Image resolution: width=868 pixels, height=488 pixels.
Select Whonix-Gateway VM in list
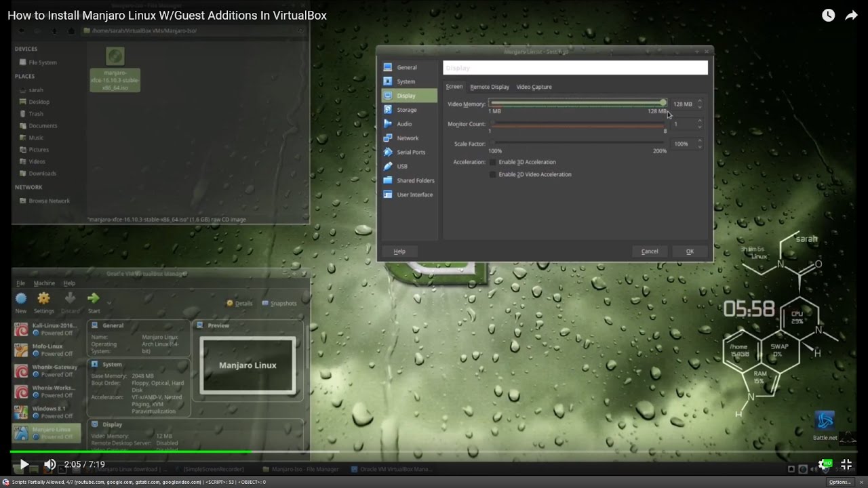click(46, 371)
